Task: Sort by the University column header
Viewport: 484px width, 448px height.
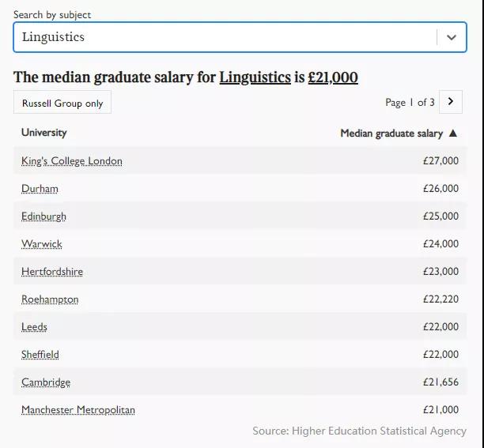Action: [x=44, y=133]
